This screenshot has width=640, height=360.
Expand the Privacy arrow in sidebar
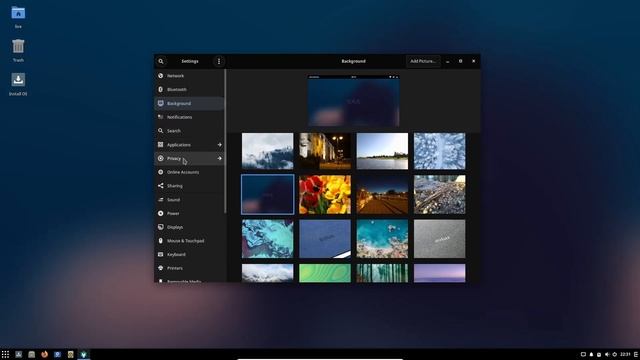220,158
